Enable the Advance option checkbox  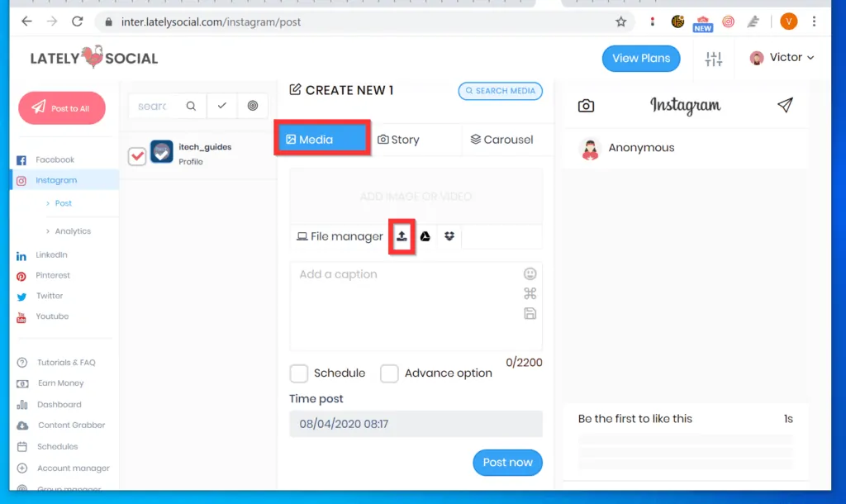point(389,373)
